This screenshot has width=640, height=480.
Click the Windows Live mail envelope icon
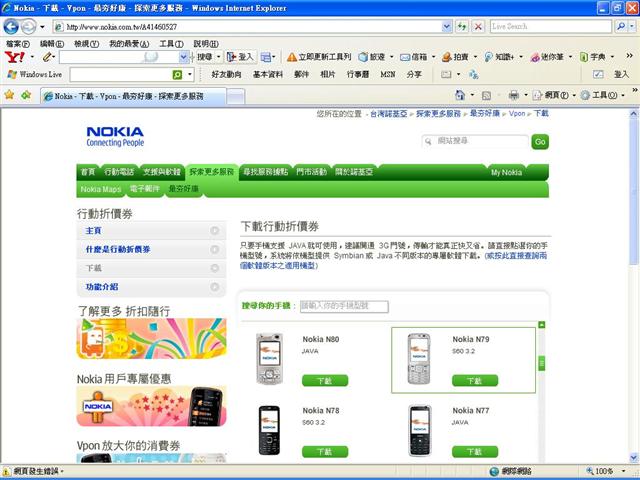click(x=446, y=74)
